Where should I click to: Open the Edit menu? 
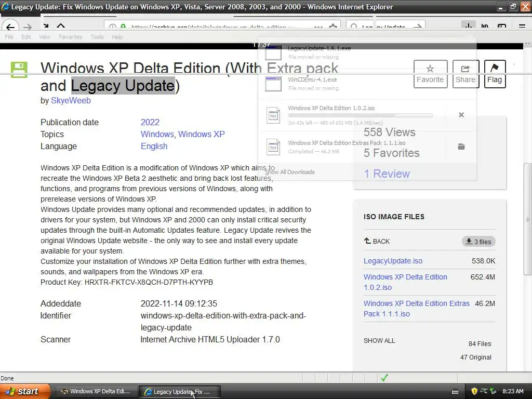point(26,37)
